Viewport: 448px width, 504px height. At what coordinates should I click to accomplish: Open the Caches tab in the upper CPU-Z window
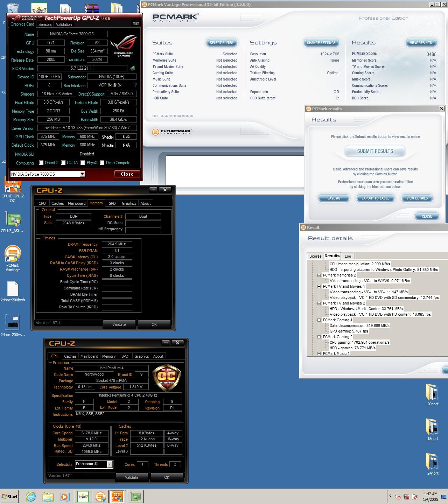tap(58, 203)
